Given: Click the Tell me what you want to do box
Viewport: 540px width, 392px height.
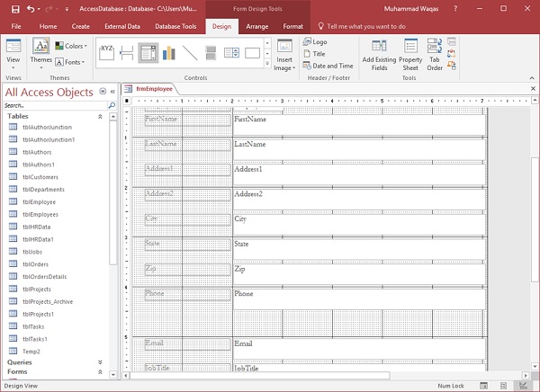Looking at the screenshot, I should [x=365, y=27].
